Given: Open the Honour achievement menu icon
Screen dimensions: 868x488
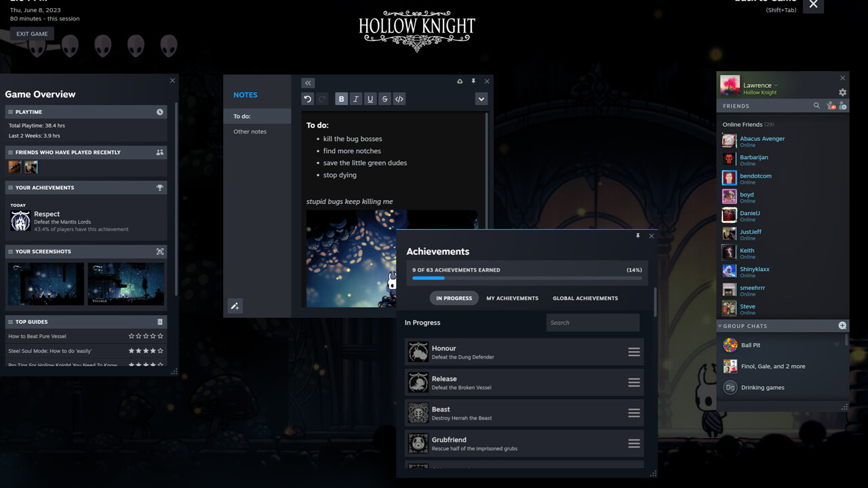Looking at the screenshot, I should (x=634, y=352).
